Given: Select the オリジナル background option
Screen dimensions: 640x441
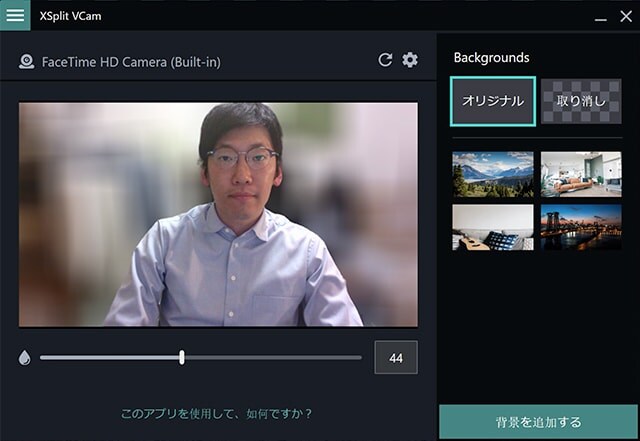Looking at the screenshot, I should 493,101.
